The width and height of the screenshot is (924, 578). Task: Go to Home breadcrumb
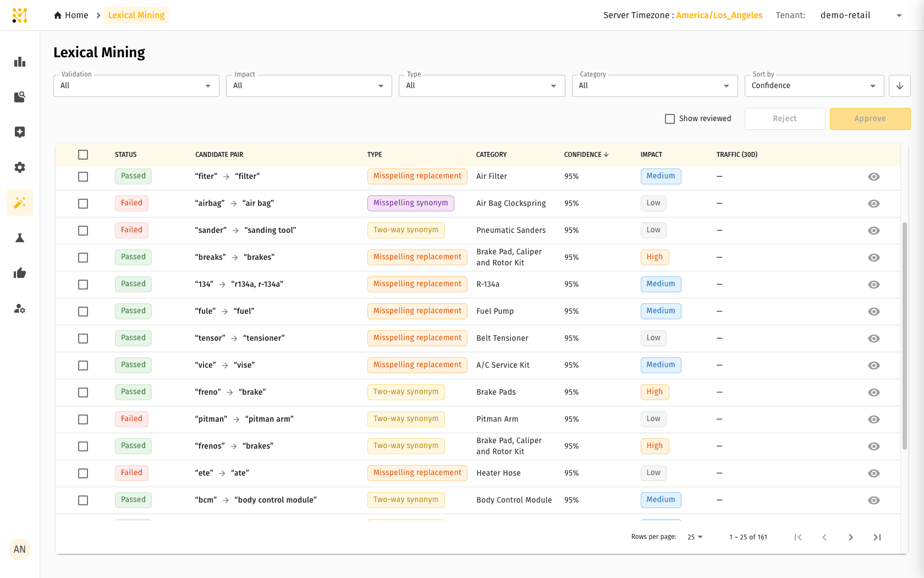[x=71, y=15]
